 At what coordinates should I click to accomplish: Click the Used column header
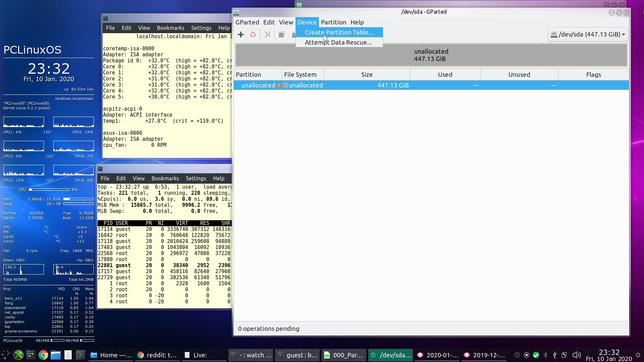[445, 75]
